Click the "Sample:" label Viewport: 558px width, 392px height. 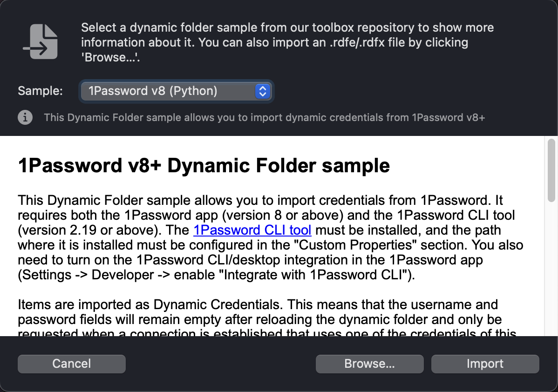40,91
